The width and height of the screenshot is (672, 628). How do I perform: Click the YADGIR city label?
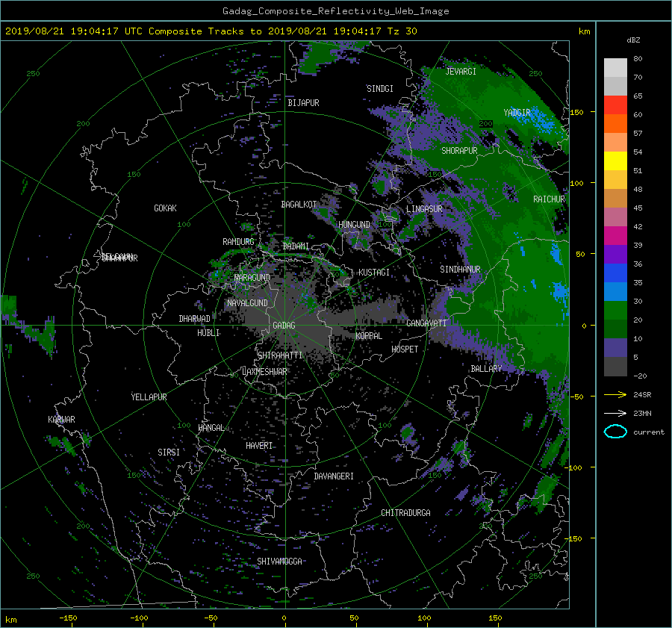(517, 113)
